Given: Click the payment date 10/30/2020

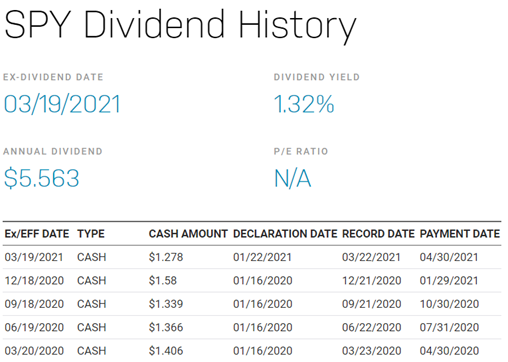Looking at the screenshot, I should click(449, 304).
